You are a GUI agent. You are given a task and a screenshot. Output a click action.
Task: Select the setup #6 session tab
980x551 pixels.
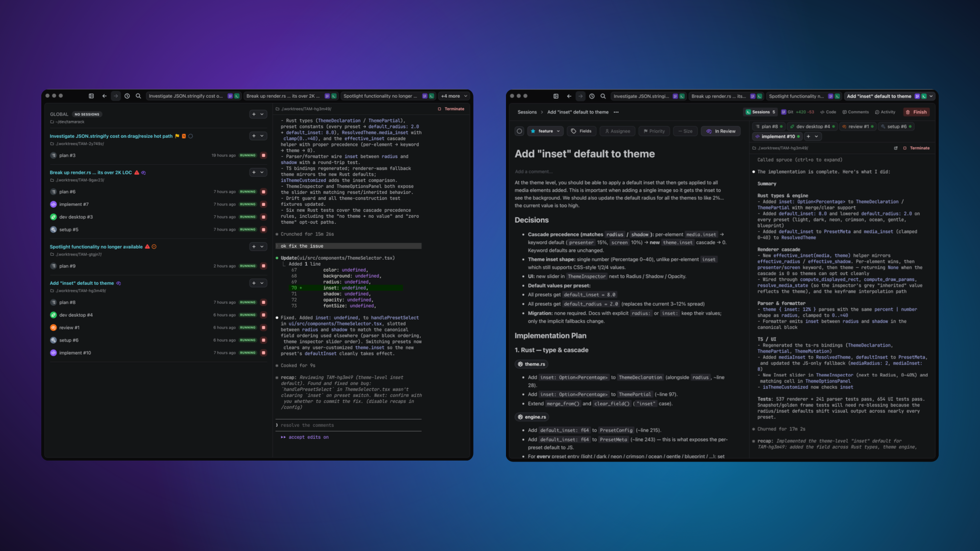pos(896,126)
